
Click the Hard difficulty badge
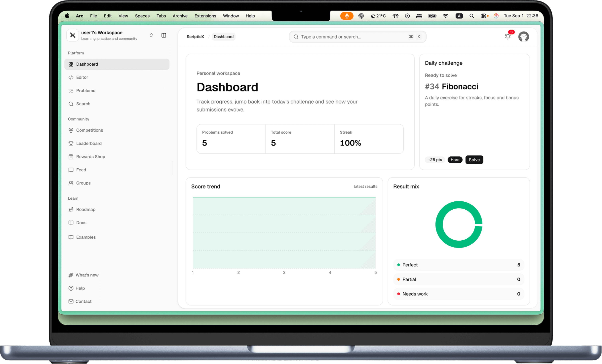click(x=455, y=160)
